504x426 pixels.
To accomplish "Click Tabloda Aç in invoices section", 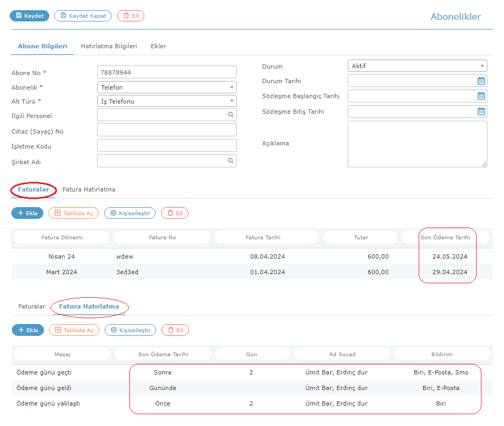I will coord(74,213).
